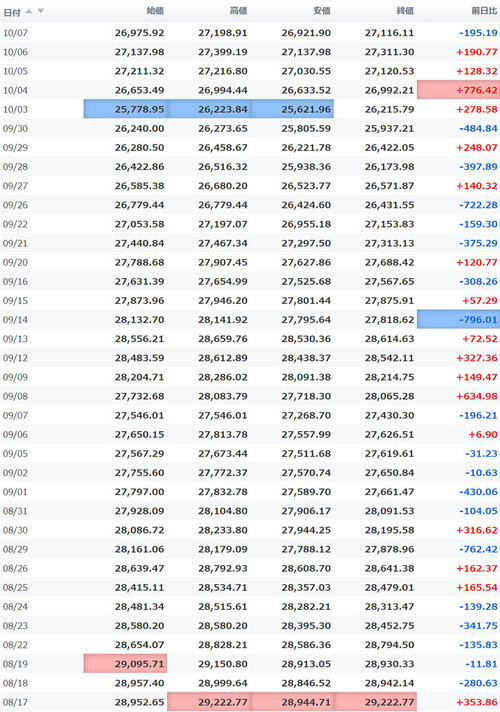Select open value 28,556.21
500x712 pixels.
pos(139,339)
